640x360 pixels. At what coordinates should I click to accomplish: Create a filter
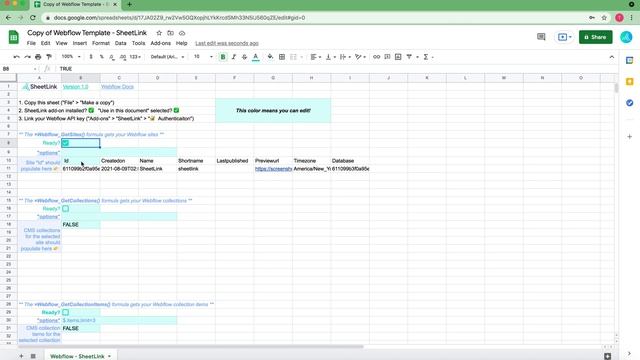[x=409, y=57]
